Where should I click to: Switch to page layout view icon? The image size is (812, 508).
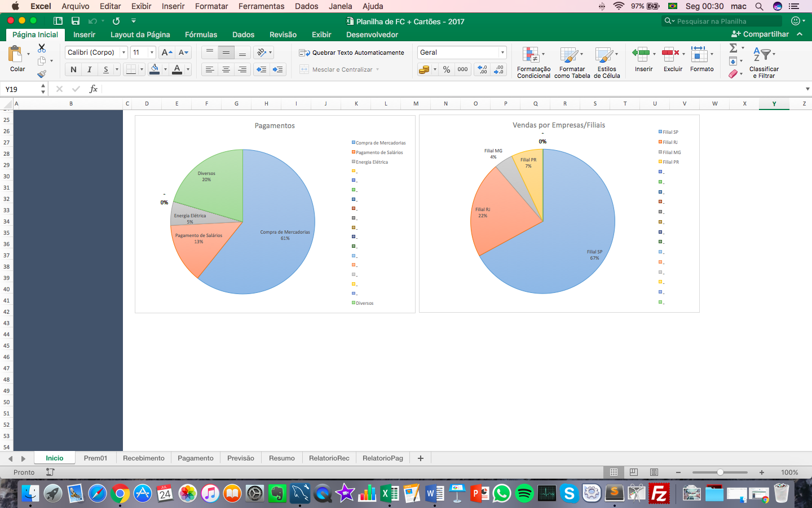tap(634, 472)
